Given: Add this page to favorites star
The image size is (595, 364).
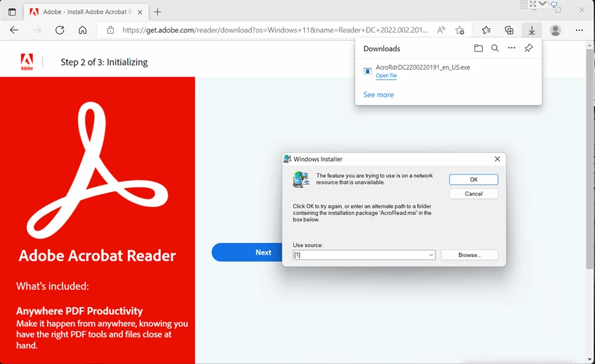Looking at the screenshot, I should [460, 30].
